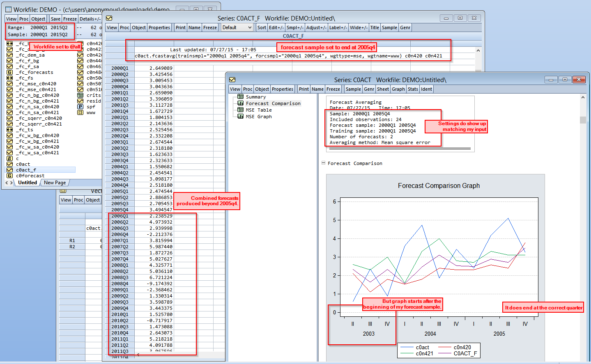Image resolution: width=591 pixels, height=364 pixels.
Task: Select the Summary table icon in tree
Action: click(241, 97)
